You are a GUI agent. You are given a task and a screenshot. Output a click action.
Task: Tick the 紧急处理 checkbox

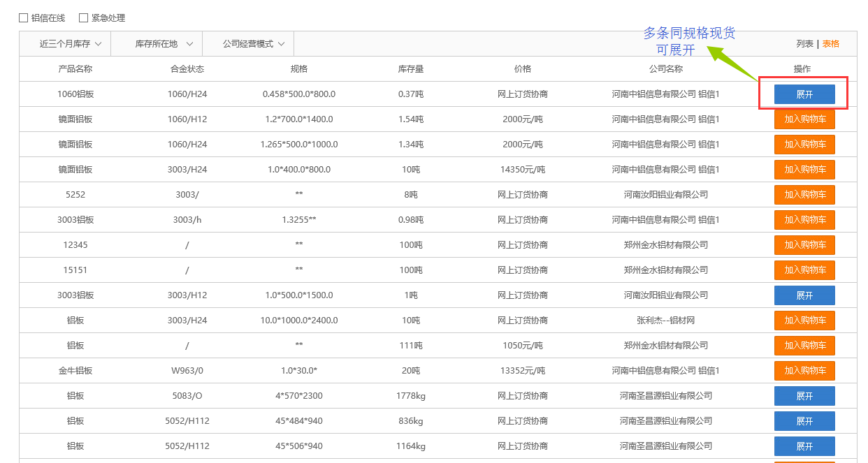(x=83, y=18)
